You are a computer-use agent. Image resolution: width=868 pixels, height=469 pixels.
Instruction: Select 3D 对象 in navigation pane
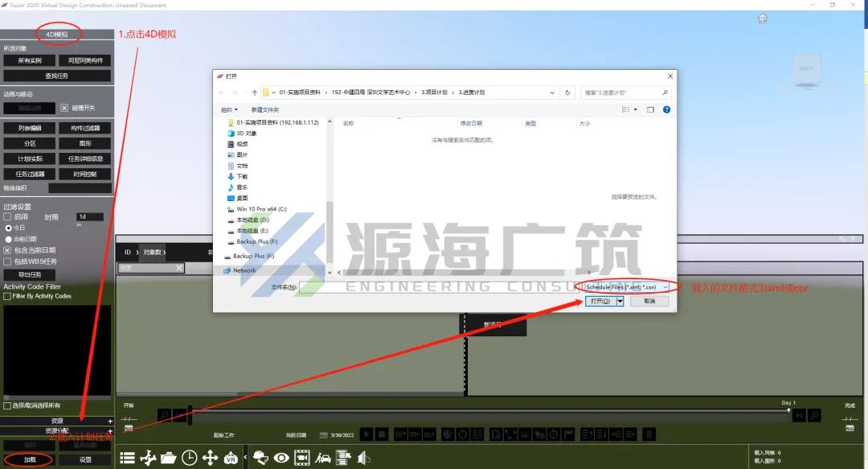(247, 134)
